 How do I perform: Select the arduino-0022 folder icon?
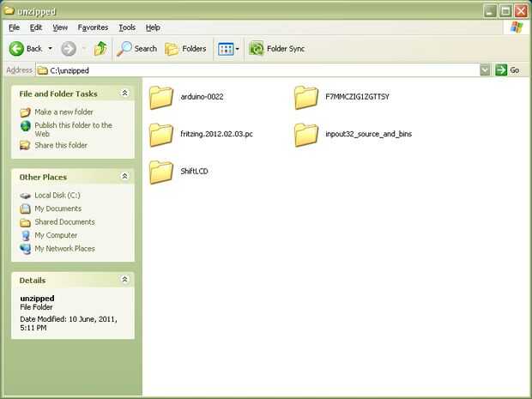[160, 97]
